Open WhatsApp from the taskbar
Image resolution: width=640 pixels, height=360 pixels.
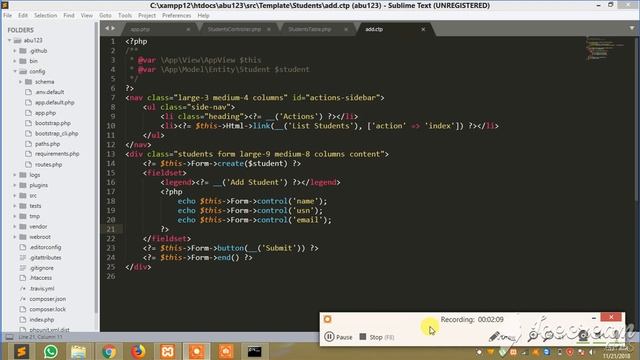click(51, 351)
